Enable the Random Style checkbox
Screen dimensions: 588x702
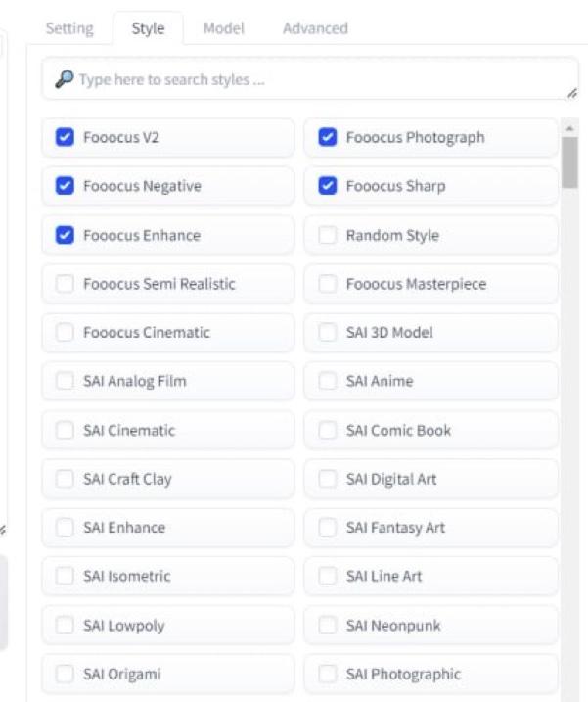[x=328, y=235]
